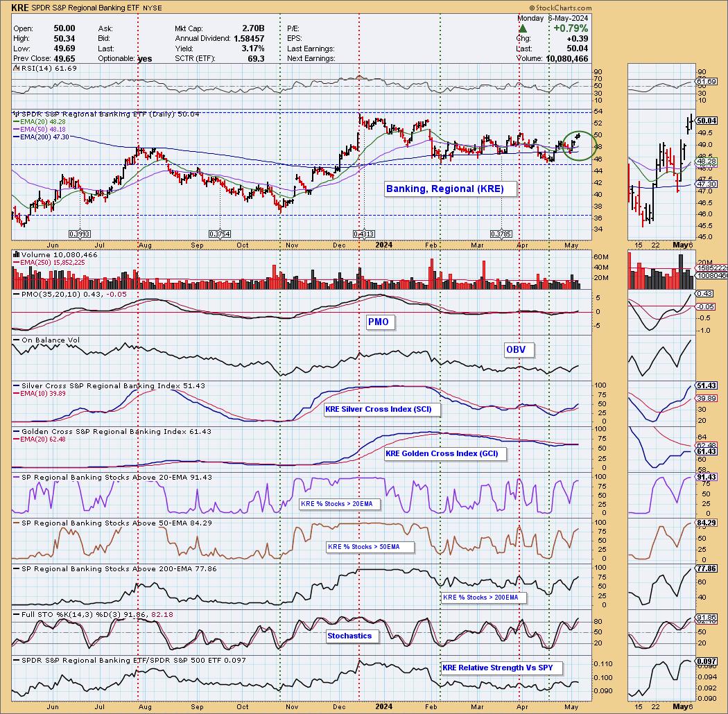Click the 0.3785 price marker label
728x714 pixels.
(501, 234)
